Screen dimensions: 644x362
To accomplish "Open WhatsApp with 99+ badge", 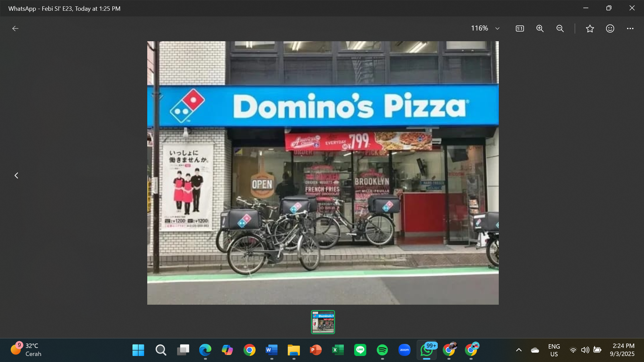I will [x=427, y=350].
